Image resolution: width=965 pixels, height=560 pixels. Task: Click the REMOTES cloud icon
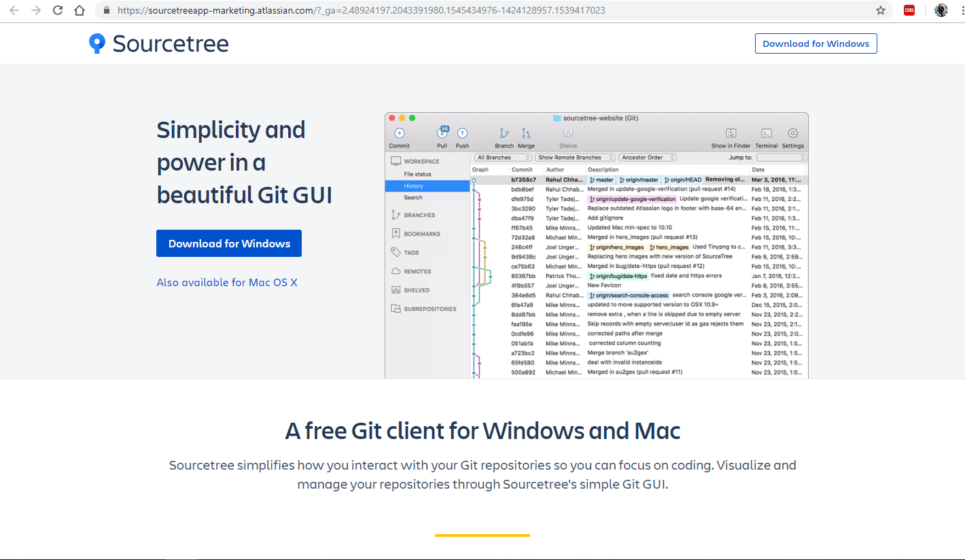396,271
